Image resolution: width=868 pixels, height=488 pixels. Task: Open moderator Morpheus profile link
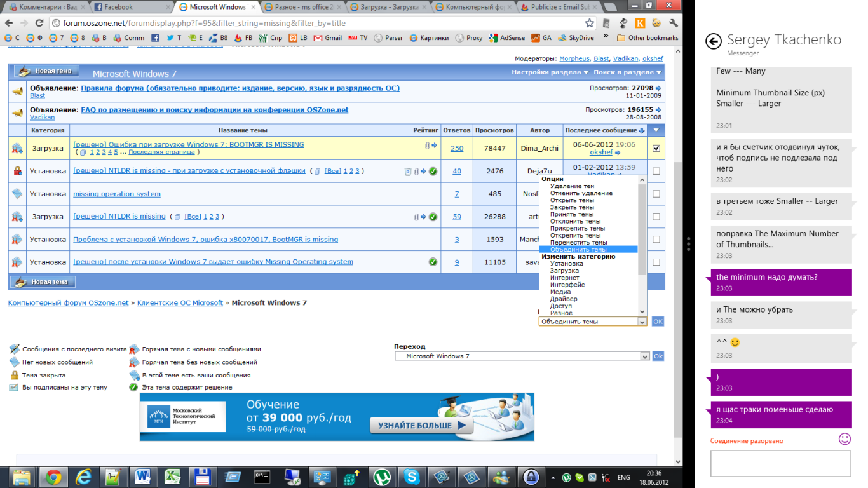click(x=574, y=58)
